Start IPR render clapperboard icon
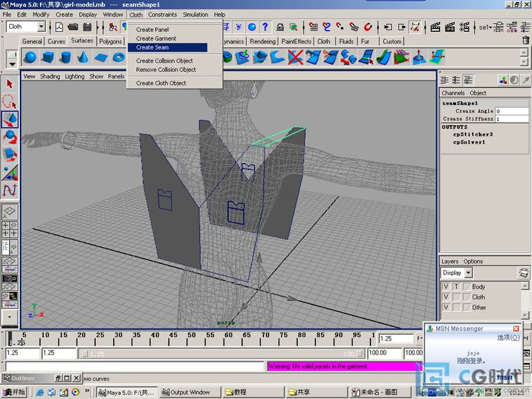The height and width of the screenshot is (399, 532). (450, 27)
